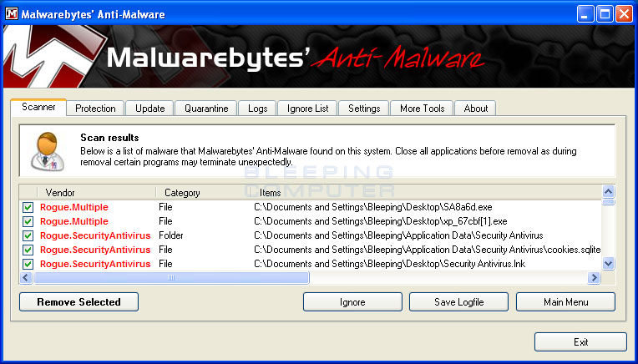
Task: Click the Application Data\Security Antivirus folder path
Action: point(398,236)
